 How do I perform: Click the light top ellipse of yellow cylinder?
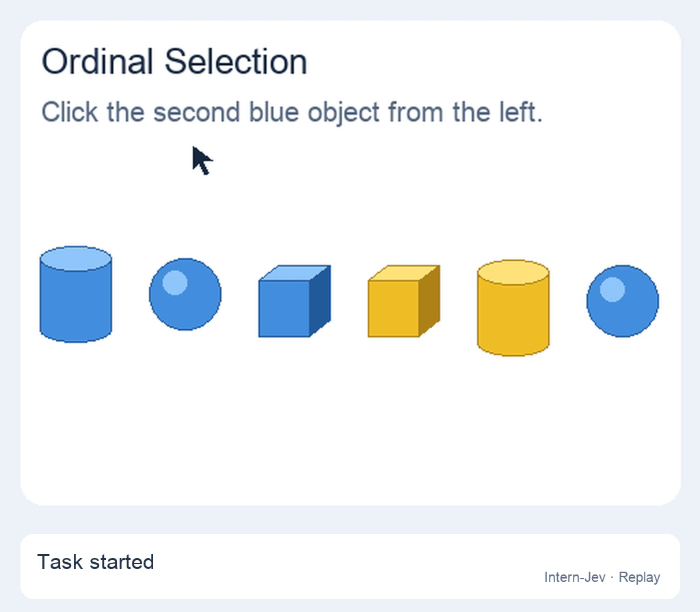tap(513, 272)
